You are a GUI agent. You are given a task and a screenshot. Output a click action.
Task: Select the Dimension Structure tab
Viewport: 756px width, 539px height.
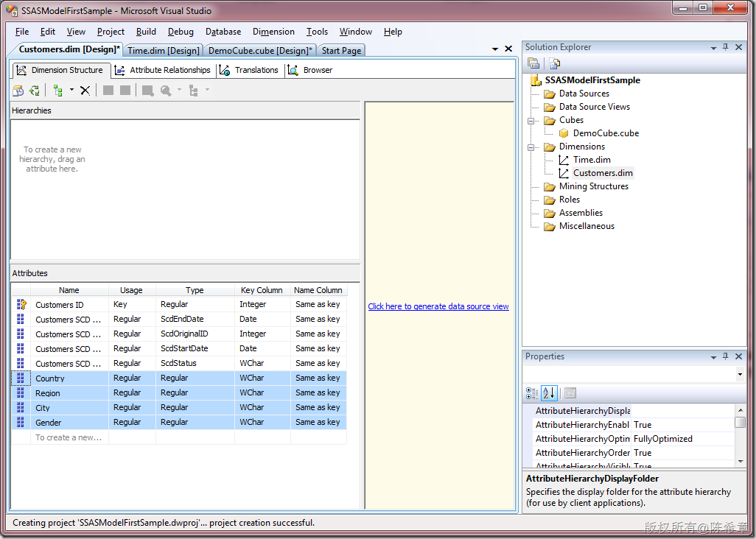tap(60, 71)
